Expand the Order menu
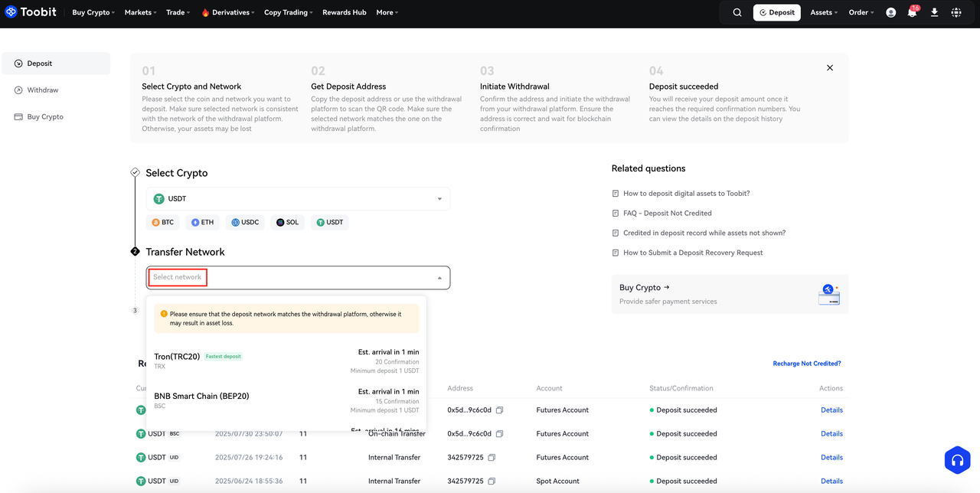 click(861, 12)
